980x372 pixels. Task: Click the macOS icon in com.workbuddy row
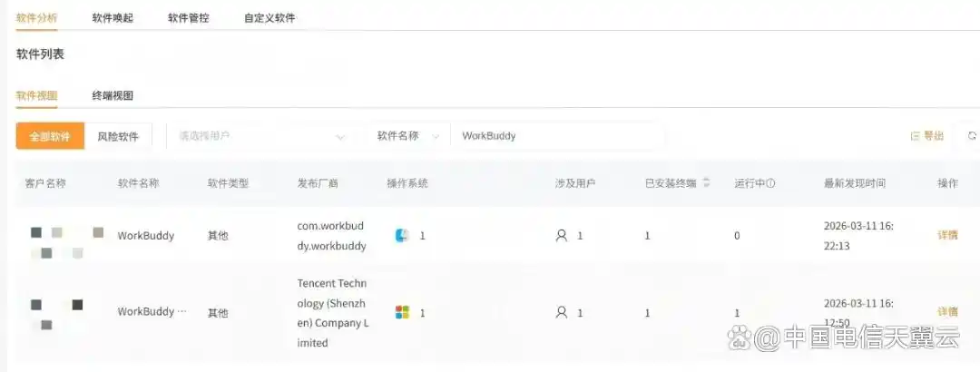pos(403,236)
